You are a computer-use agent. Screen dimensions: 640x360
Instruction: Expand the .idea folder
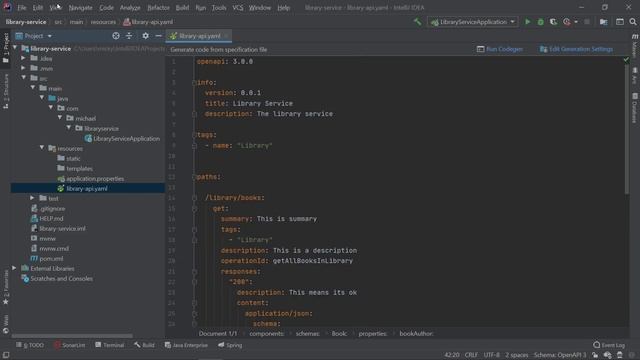coord(24,58)
